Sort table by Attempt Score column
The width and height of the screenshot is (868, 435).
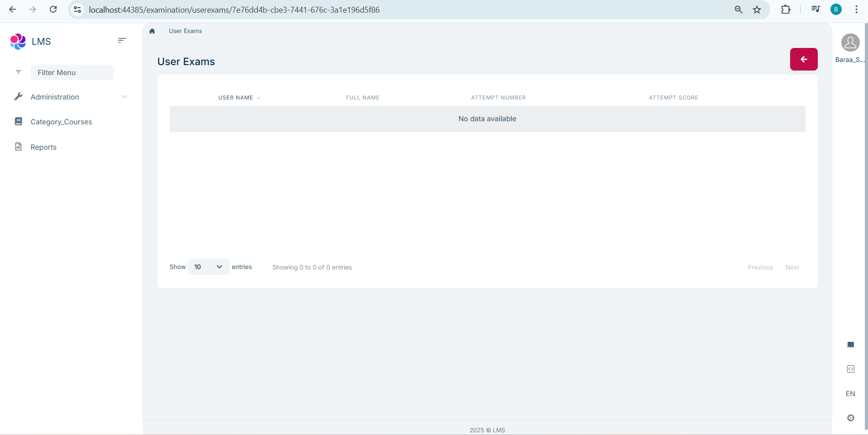(673, 98)
